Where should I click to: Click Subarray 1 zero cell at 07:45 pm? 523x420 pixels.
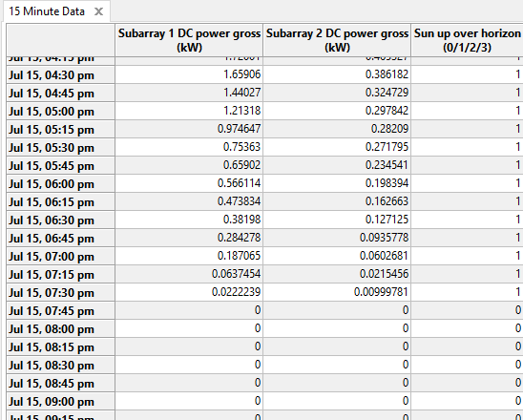pos(189,310)
